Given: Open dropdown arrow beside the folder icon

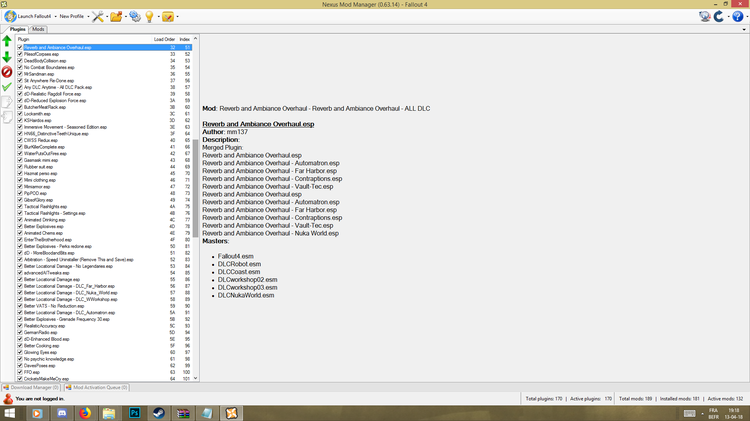Looking at the screenshot, I should tap(125, 16).
